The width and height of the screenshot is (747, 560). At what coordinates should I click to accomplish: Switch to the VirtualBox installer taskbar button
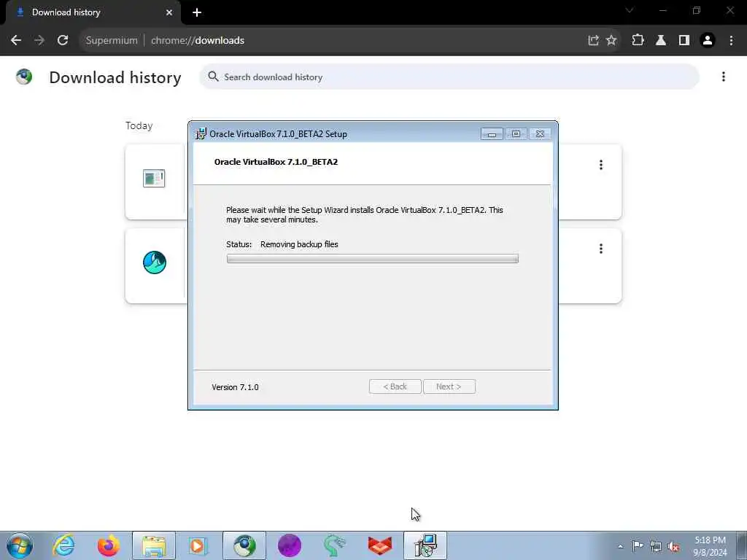pos(425,545)
